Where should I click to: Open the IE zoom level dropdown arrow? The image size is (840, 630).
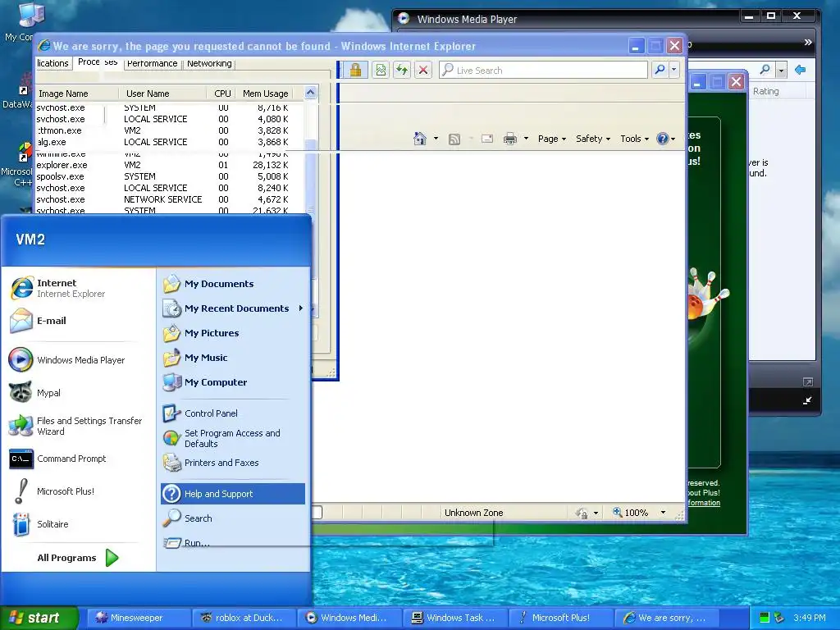coord(663,513)
